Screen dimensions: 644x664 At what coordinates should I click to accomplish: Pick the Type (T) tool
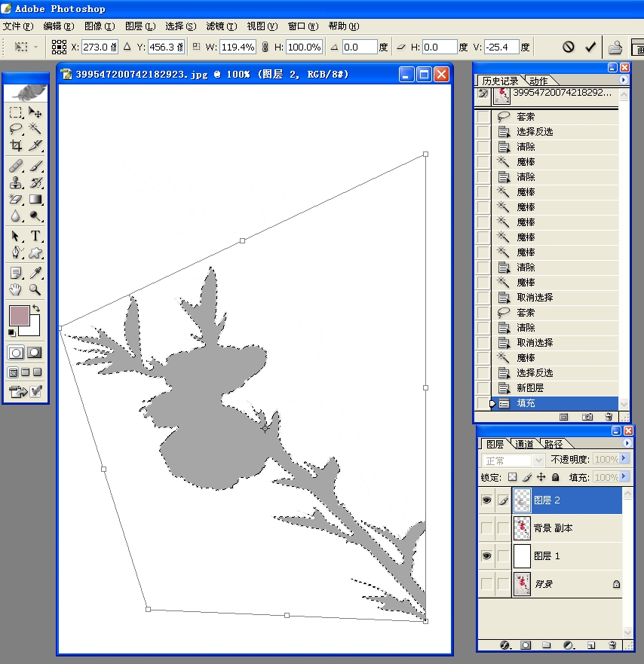point(35,236)
